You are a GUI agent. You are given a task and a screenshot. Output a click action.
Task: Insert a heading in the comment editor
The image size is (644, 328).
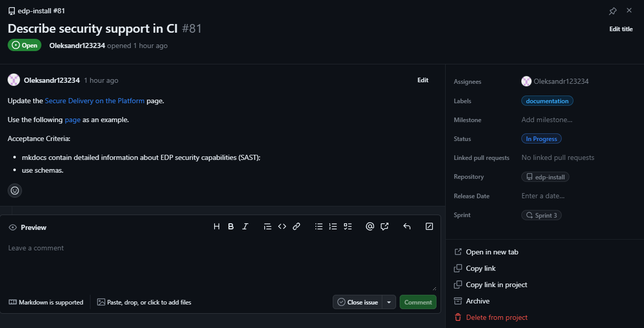[216, 226]
